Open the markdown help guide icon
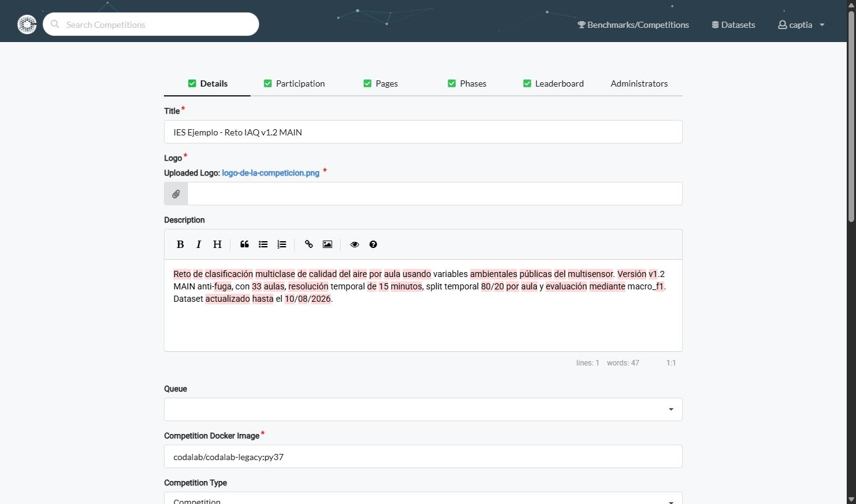Viewport: 856px width, 504px height. (x=373, y=244)
